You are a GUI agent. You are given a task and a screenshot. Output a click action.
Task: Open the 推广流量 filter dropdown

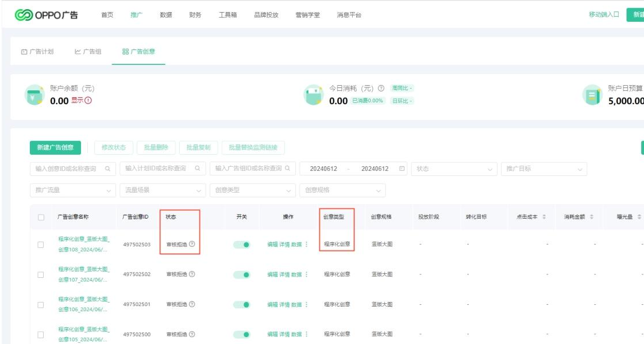coord(73,190)
